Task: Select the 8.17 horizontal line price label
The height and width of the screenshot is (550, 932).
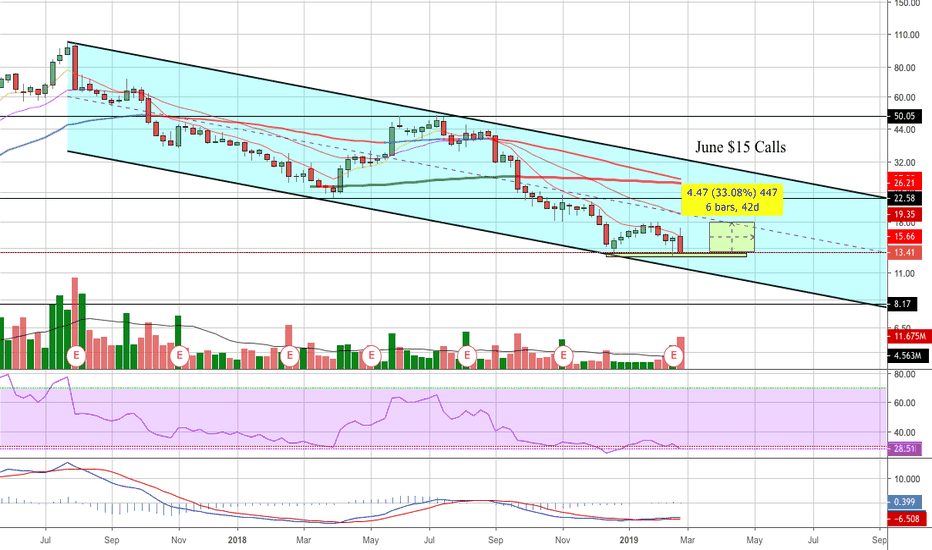Action: (902, 304)
